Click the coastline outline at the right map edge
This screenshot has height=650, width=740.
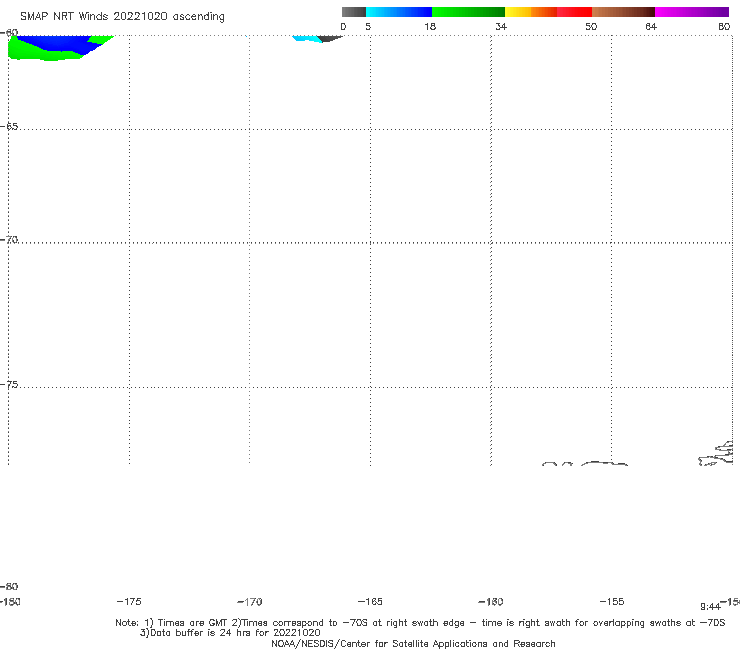pyautogui.click(x=716, y=454)
